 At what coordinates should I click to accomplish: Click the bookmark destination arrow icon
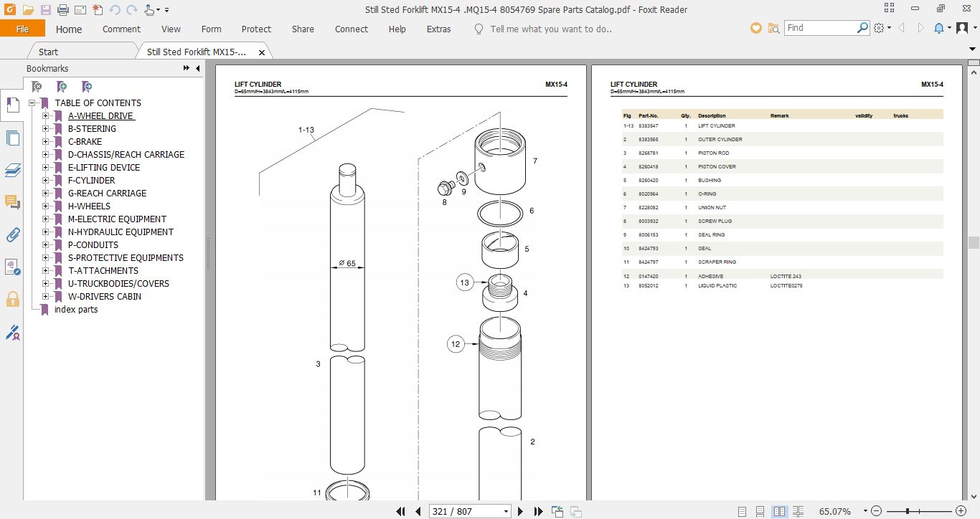coord(87,87)
